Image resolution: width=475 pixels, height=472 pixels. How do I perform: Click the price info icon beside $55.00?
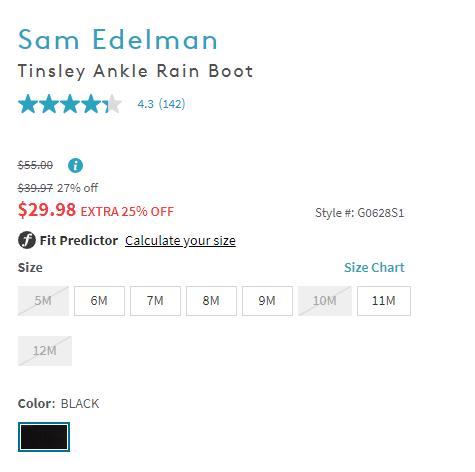pyautogui.click(x=75, y=165)
